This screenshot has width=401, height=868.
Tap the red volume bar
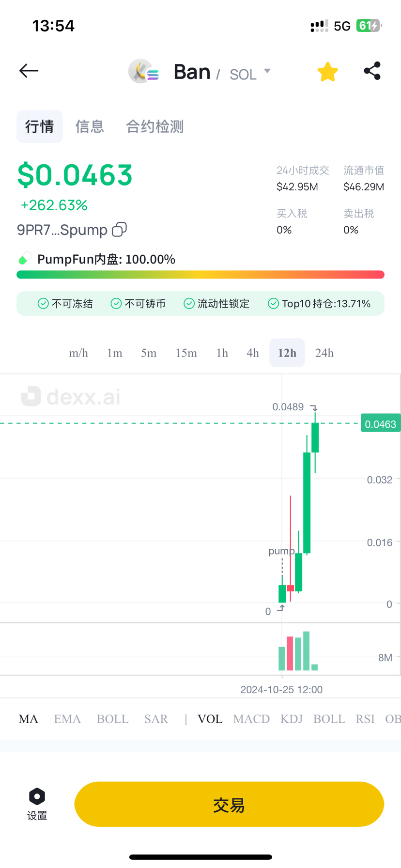(x=290, y=653)
